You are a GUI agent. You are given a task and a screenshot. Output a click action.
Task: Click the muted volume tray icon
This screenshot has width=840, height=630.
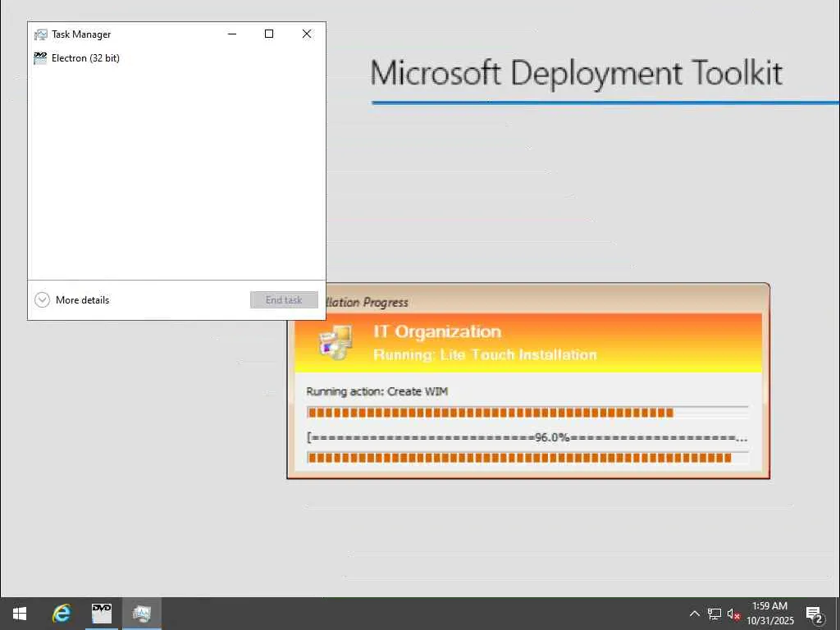tap(733, 614)
